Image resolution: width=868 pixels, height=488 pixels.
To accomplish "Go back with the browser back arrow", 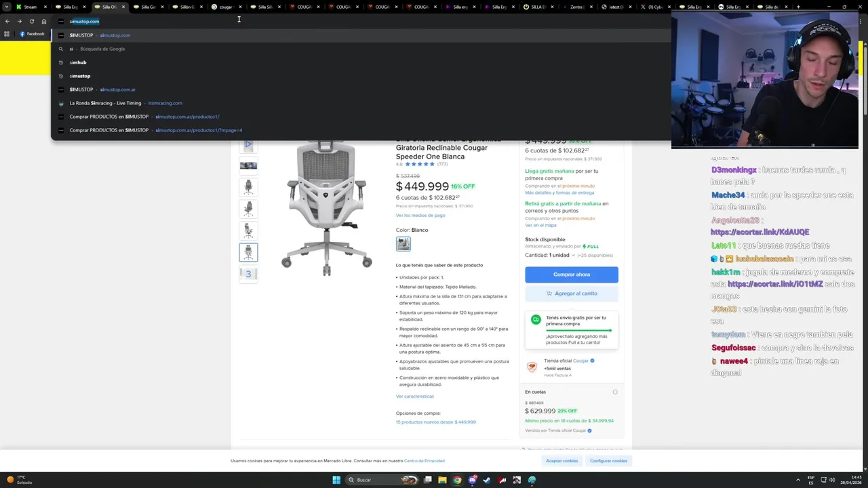I will tap(7, 21).
